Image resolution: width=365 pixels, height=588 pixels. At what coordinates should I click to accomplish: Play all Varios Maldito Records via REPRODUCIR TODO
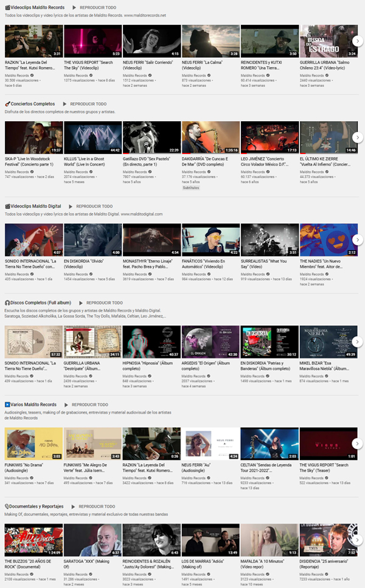pyautogui.click(x=90, y=405)
